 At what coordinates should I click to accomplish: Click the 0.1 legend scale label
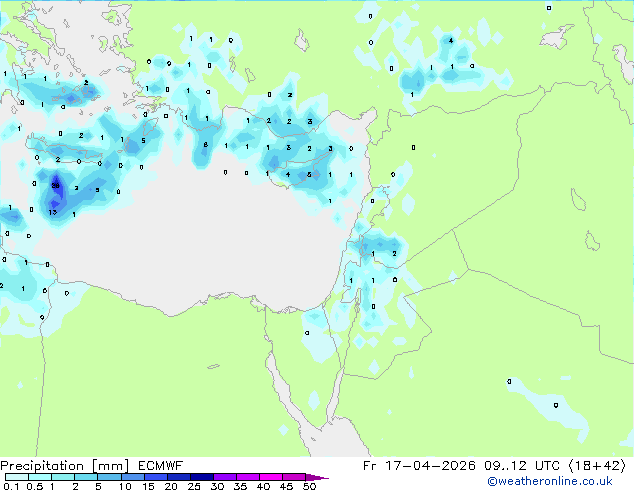coord(11,486)
